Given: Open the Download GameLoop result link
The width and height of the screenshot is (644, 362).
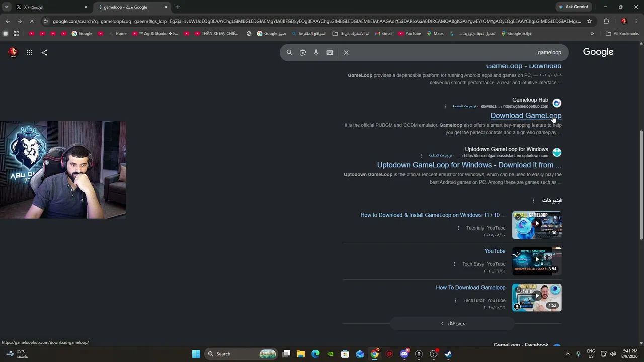Looking at the screenshot, I should [526, 116].
